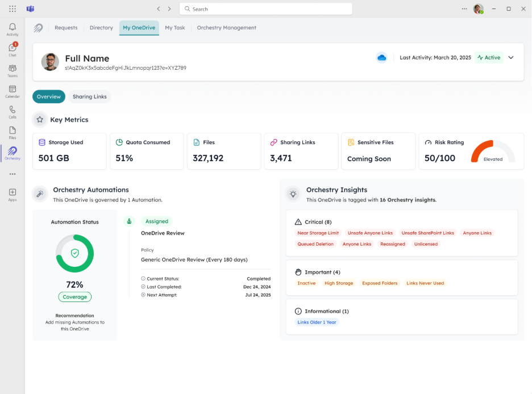The width and height of the screenshot is (532, 394).
Task: Open the app launcher grid
Action: [x=13, y=9]
